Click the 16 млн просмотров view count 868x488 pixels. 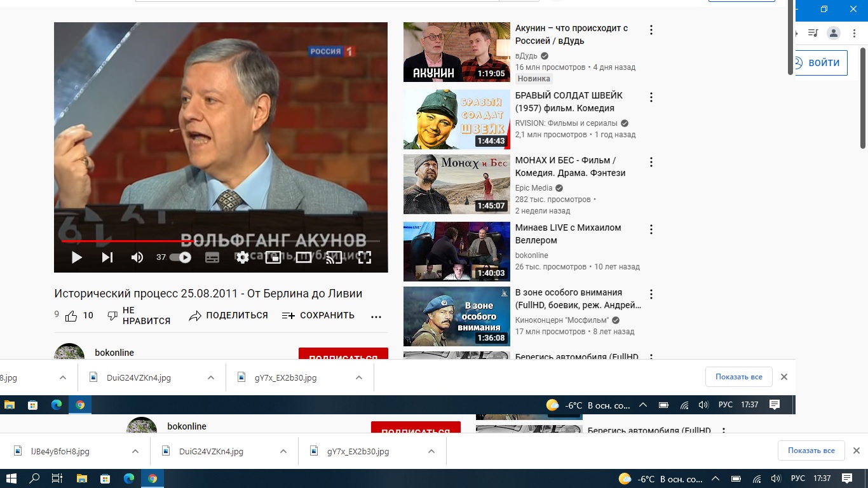click(550, 67)
